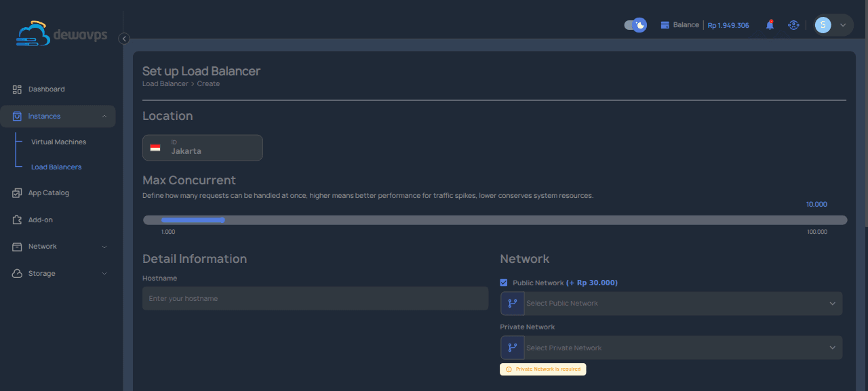Click the Create breadcrumb text

(208, 84)
